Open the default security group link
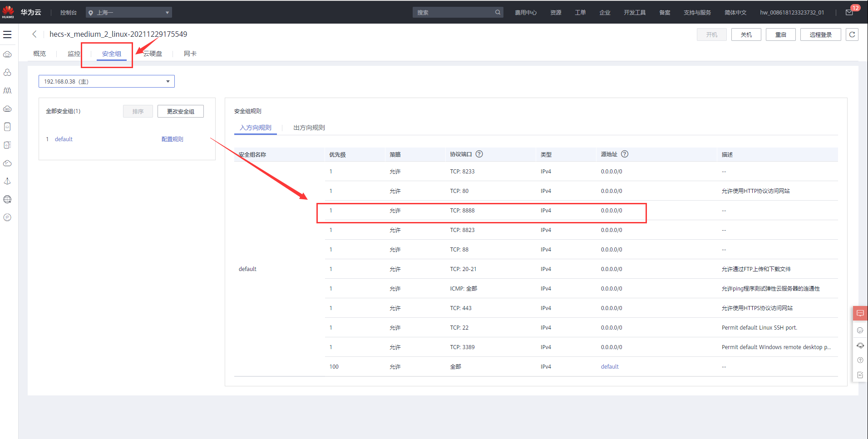868x439 pixels. click(64, 139)
